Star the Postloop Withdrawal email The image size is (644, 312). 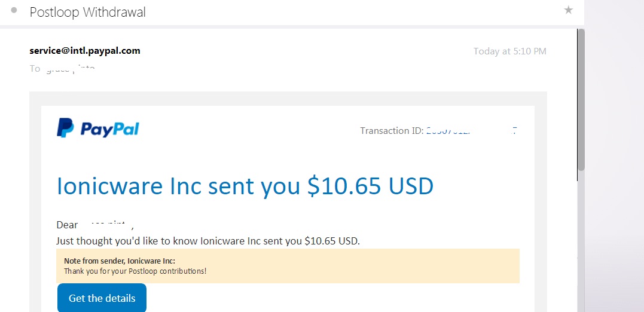coord(569,10)
